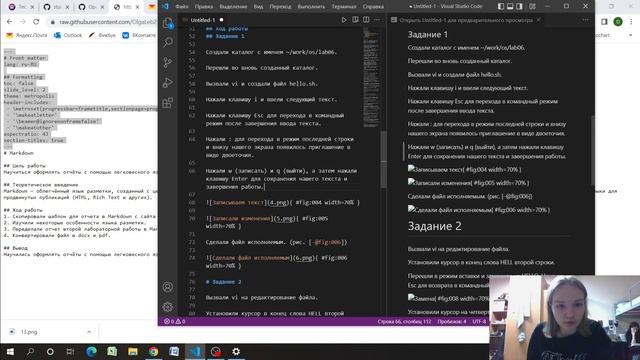Open preview pane more actions ellipsis

point(586,20)
